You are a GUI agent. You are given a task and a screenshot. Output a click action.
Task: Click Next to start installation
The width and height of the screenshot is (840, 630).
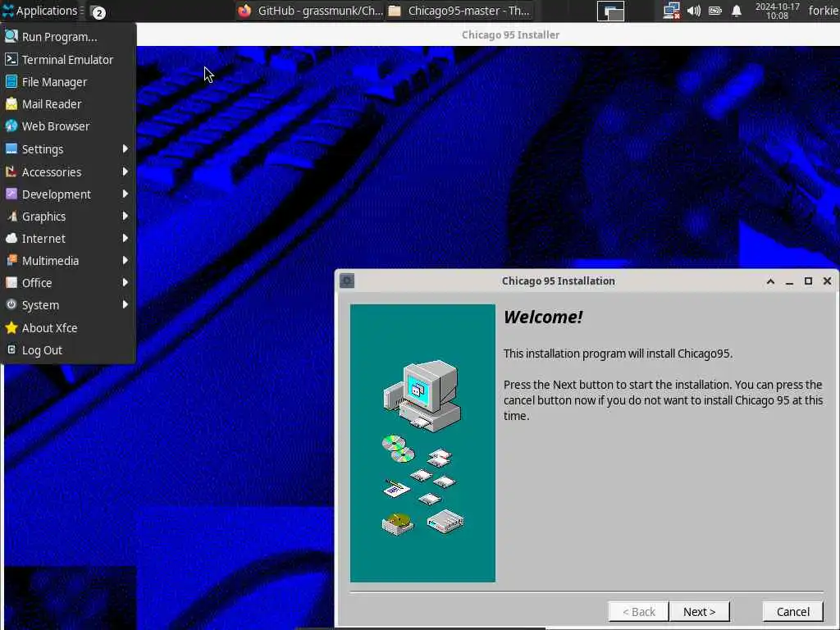(x=699, y=612)
